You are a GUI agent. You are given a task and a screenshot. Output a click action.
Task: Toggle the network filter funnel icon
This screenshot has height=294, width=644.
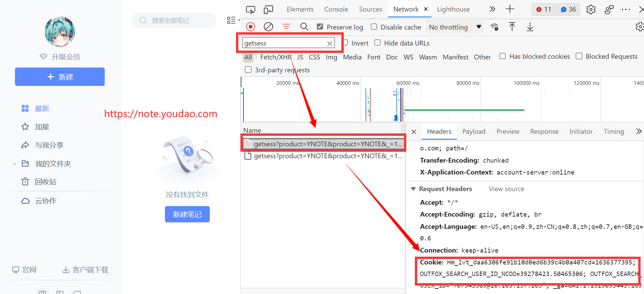point(286,27)
